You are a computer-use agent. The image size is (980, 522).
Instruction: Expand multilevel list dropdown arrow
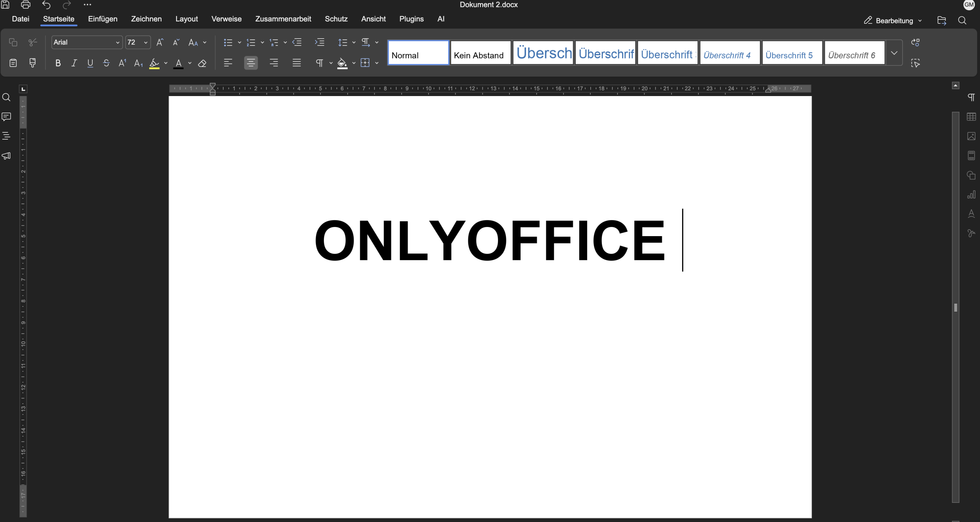pyautogui.click(x=285, y=42)
